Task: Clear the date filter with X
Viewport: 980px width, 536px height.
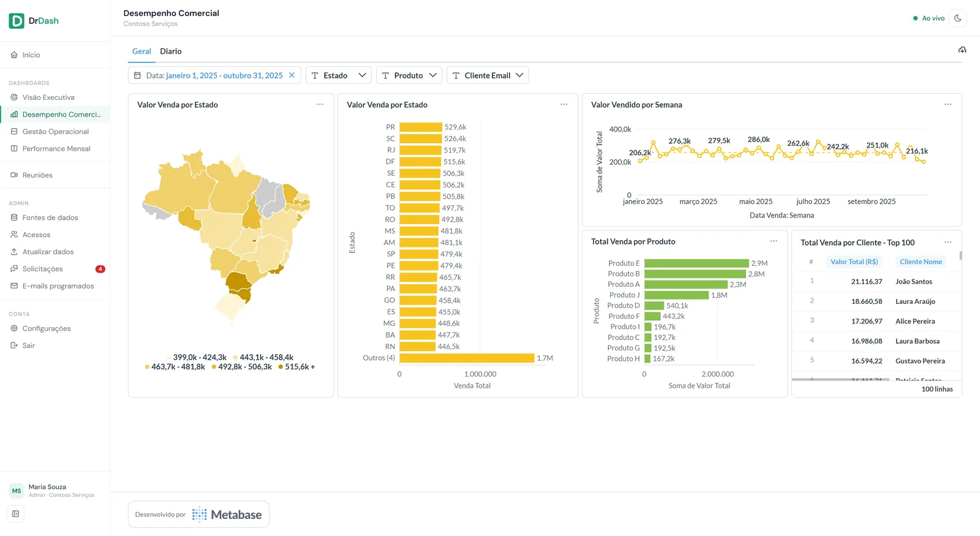Action: (292, 75)
